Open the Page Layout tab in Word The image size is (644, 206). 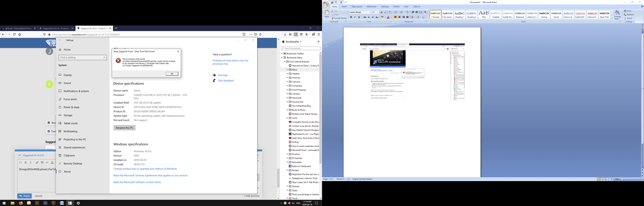(357, 7)
